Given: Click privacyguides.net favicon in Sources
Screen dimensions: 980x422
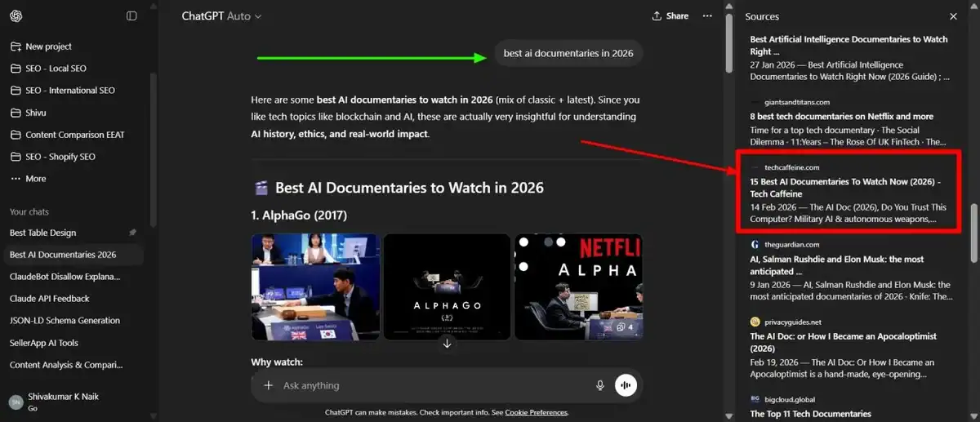Looking at the screenshot, I should (755, 322).
